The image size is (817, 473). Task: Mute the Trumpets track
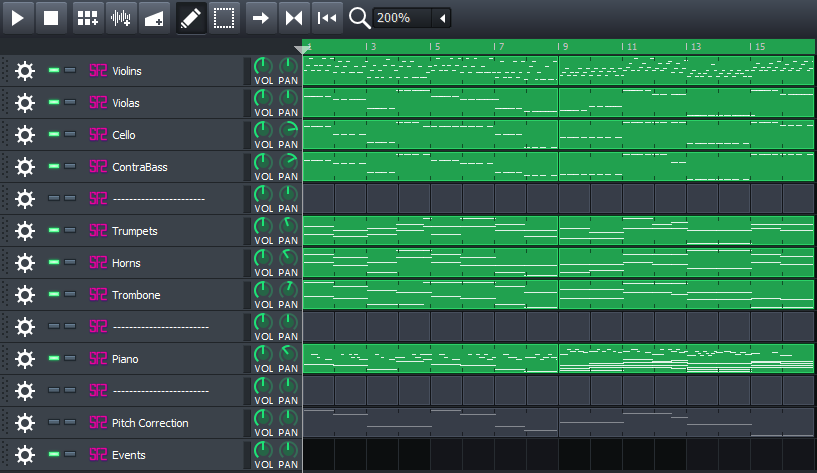[54, 230]
